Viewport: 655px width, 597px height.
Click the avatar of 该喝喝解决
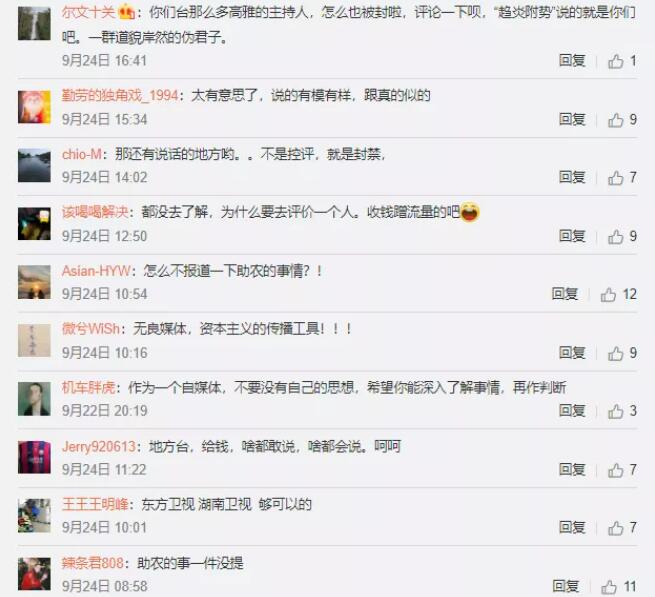(x=34, y=224)
